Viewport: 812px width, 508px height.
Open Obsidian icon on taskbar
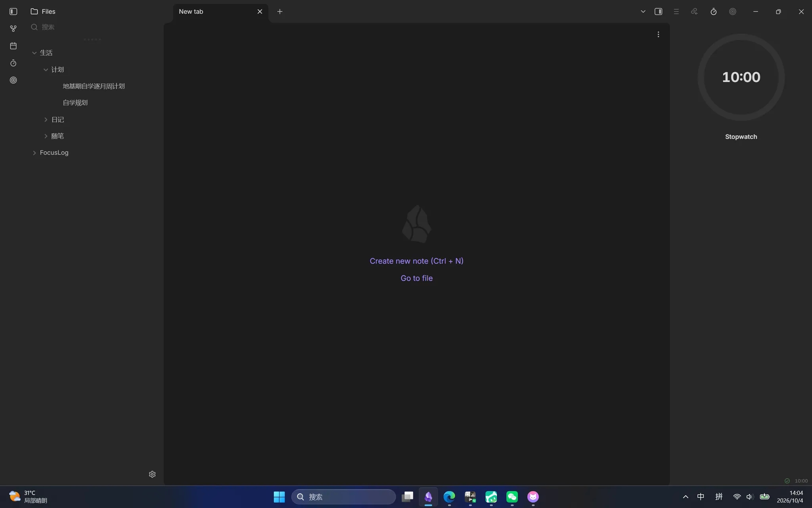[428, 496]
